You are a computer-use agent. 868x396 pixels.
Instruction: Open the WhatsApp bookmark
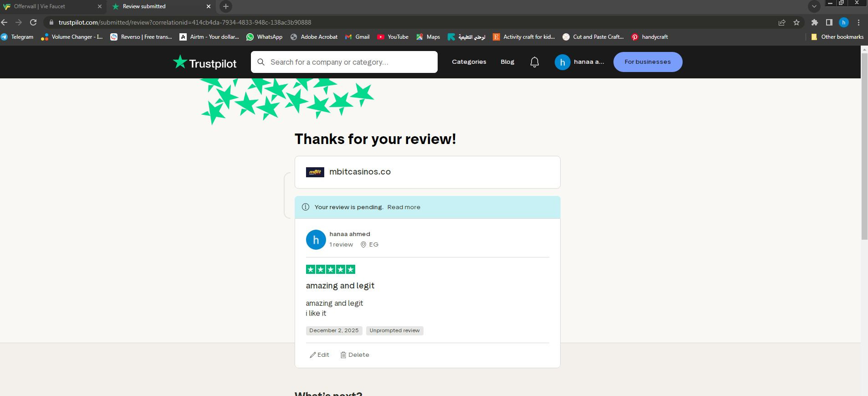[x=265, y=37]
